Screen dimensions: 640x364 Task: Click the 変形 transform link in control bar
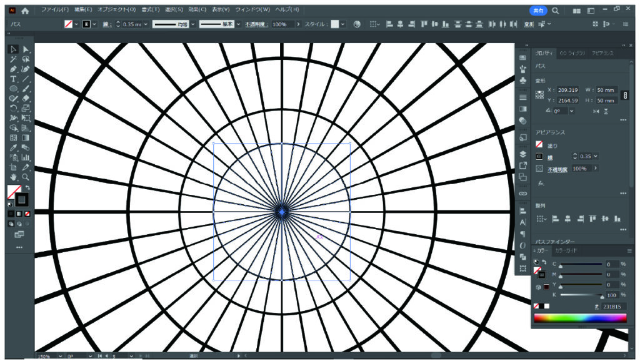(529, 24)
